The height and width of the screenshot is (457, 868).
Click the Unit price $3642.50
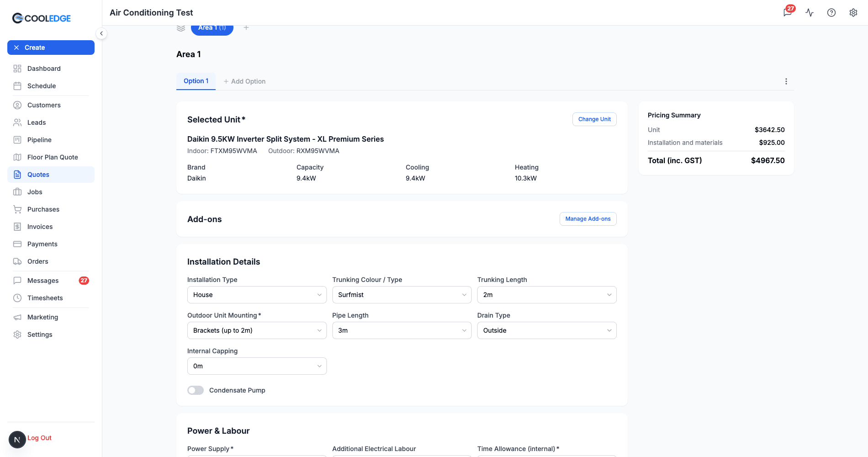tap(769, 130)
